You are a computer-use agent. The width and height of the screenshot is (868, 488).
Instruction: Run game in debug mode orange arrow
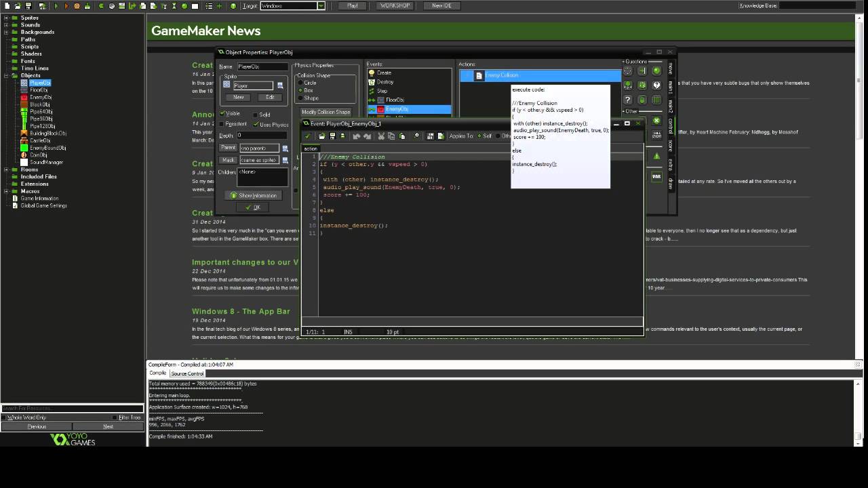coord(66,5)
